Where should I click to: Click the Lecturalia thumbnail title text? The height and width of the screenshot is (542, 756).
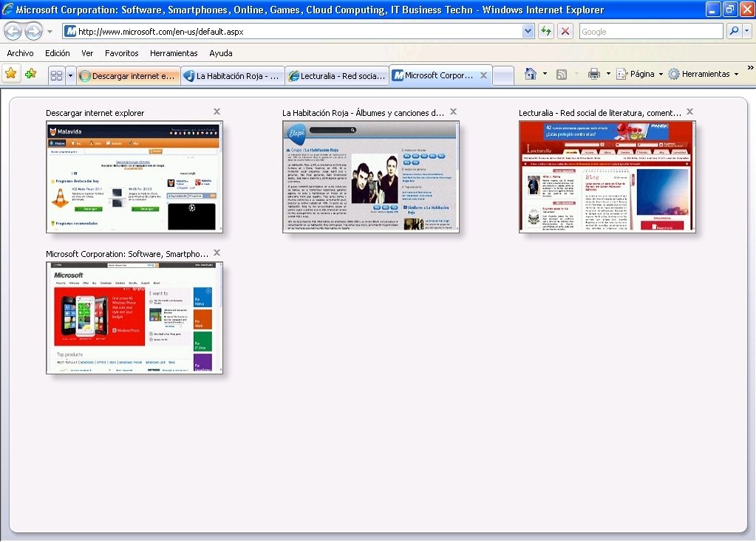(x=600, y=113)
